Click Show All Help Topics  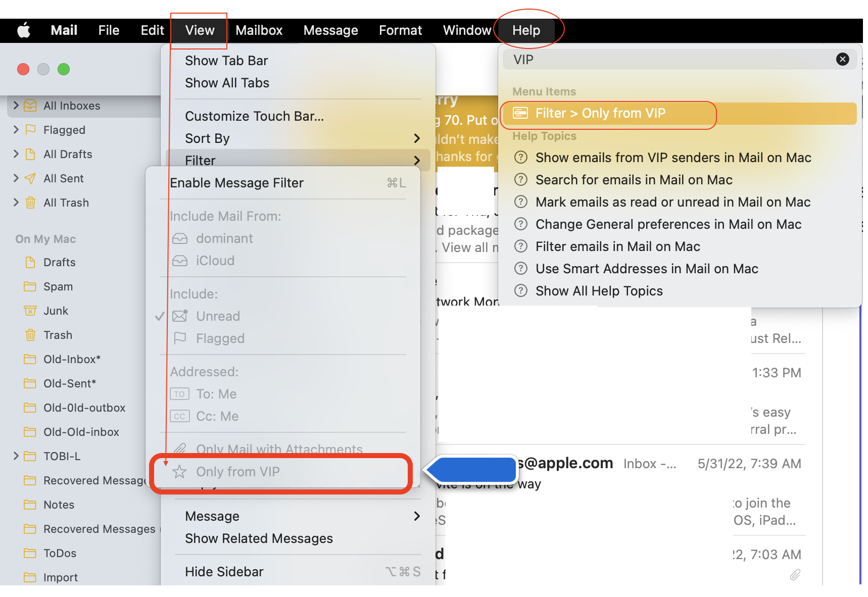(x=680, y=291)
